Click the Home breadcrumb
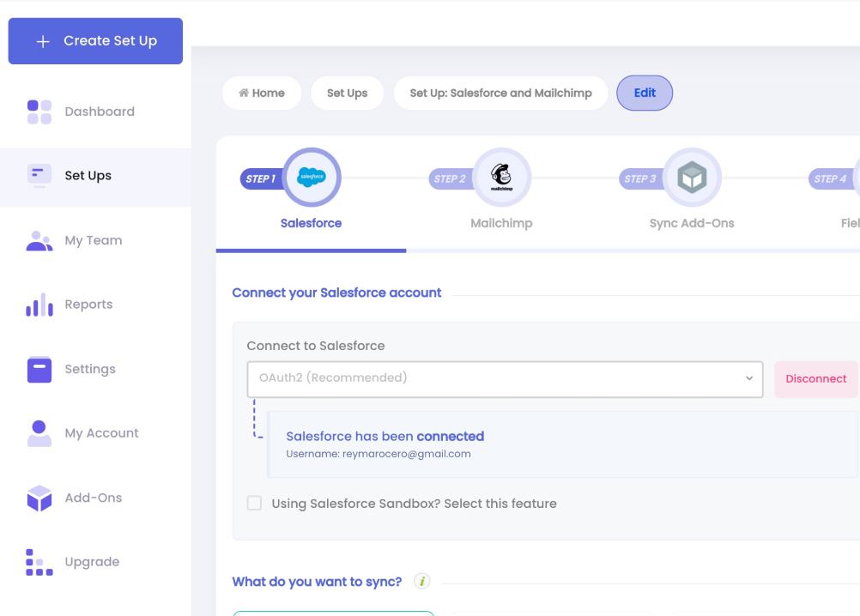The width and height of the screenshot is (860, 616). click(x=262, y=94)
